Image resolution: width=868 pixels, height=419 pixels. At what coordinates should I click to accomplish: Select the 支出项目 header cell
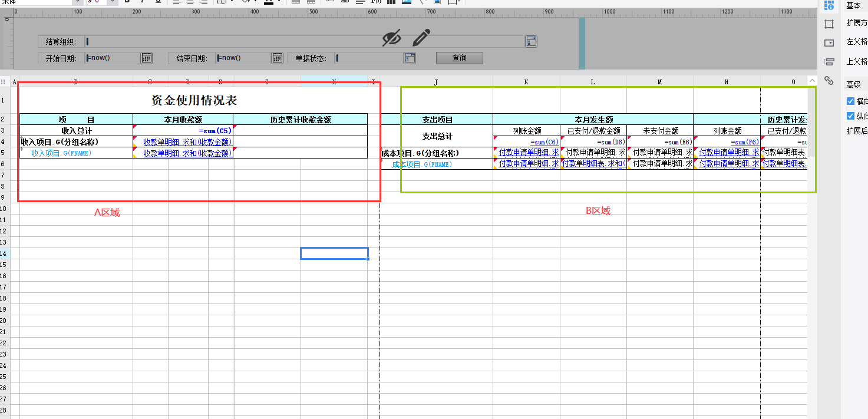436,120
